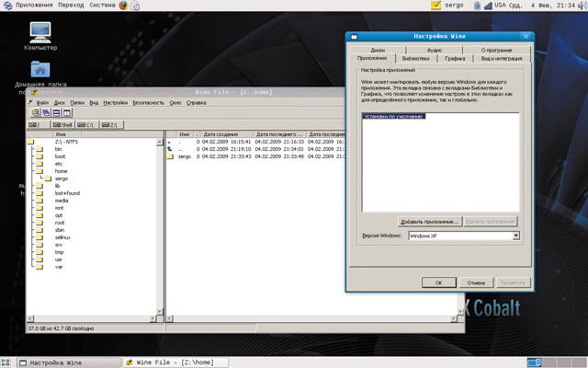Click the Добавить приложение button
Viewport: 588px width, 368px height.
pos(430,222)
